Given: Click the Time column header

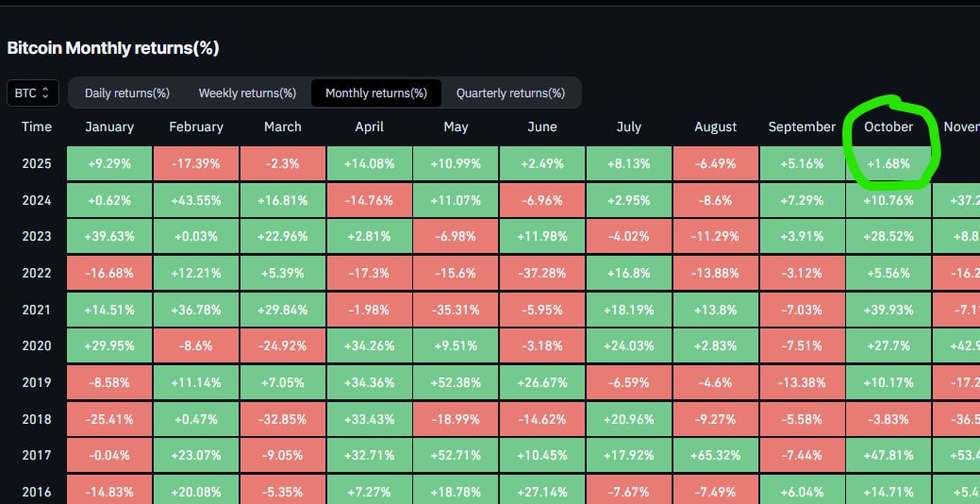Looking at the screenshot, I should [x=37, y=126].
